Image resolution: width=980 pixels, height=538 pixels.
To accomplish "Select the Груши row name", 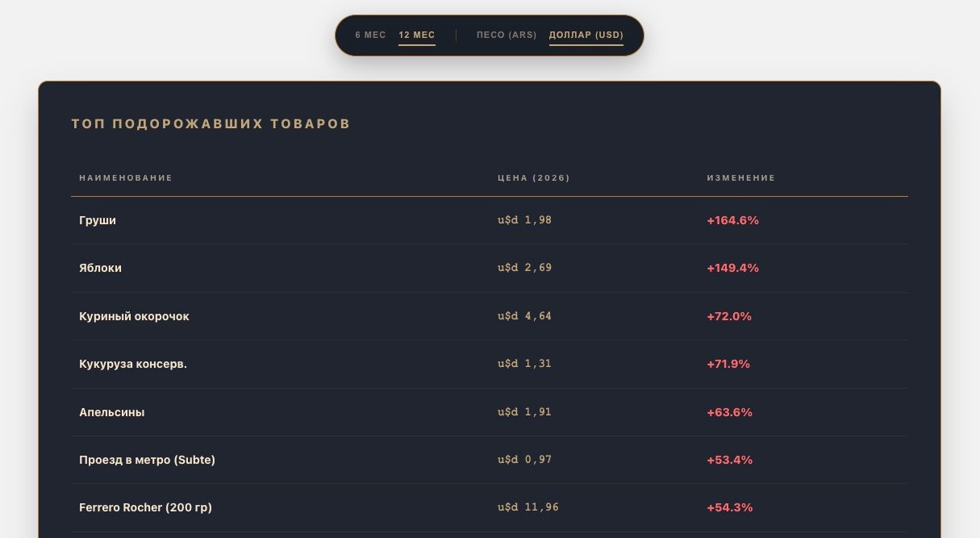I will [x=98, y=220].
